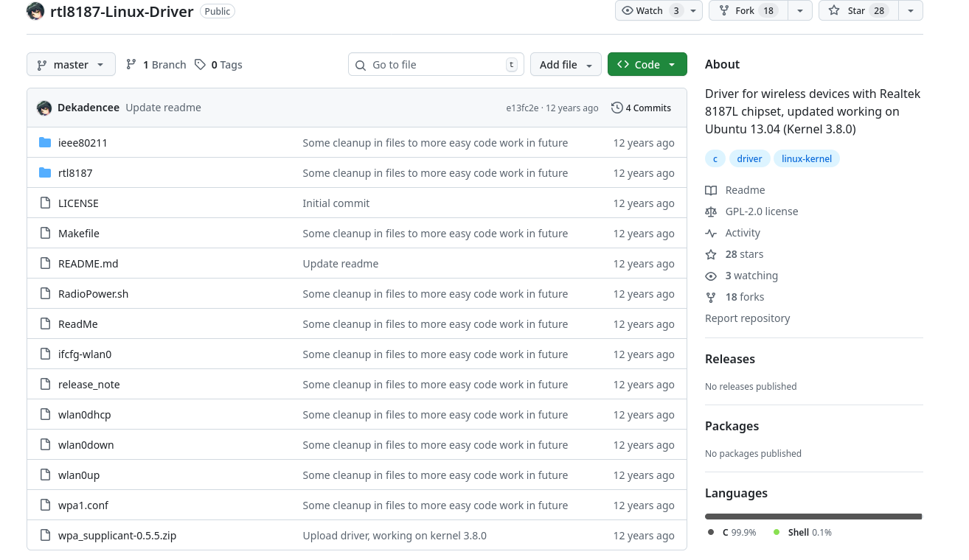Open Dekadencee's profile from commit bar
The image size is (969, 560).
pyautogui.click(x=88, y=108)
